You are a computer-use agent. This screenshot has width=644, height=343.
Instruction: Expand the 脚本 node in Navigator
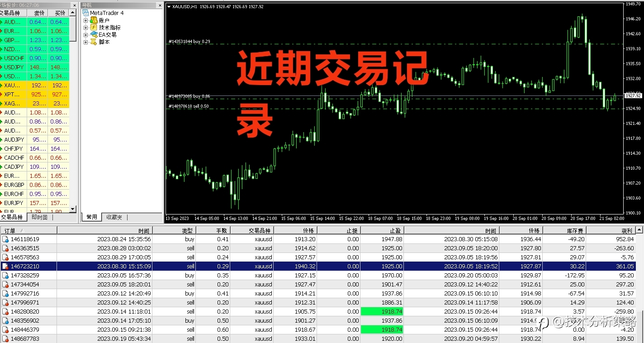tap(85, 42)
